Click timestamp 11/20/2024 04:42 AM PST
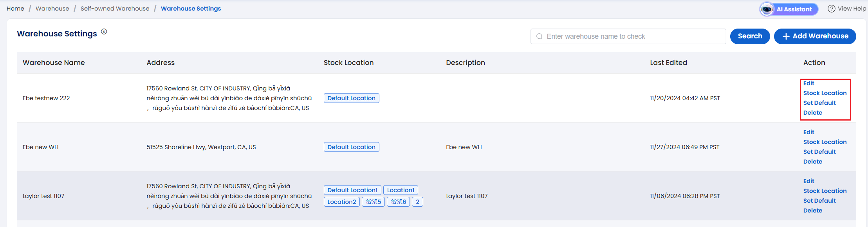This screenshot has width=868, height=227. [685, 98]
